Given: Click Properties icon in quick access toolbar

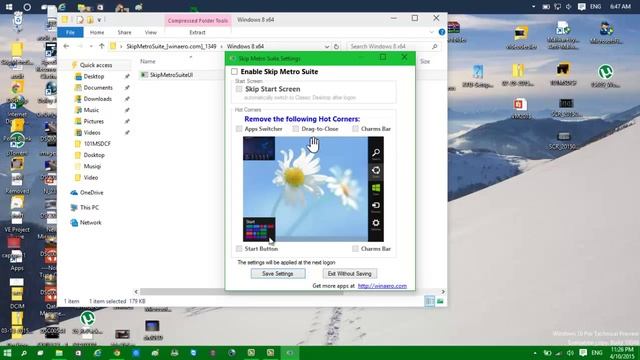Looking at the screenshot, I should (80, 20).
